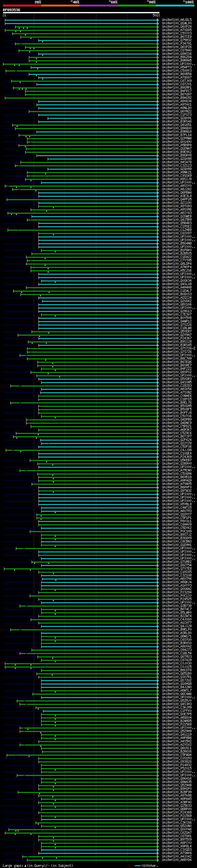
Task: Open hit UniRef100_B1PDK0
Action: 177,250
